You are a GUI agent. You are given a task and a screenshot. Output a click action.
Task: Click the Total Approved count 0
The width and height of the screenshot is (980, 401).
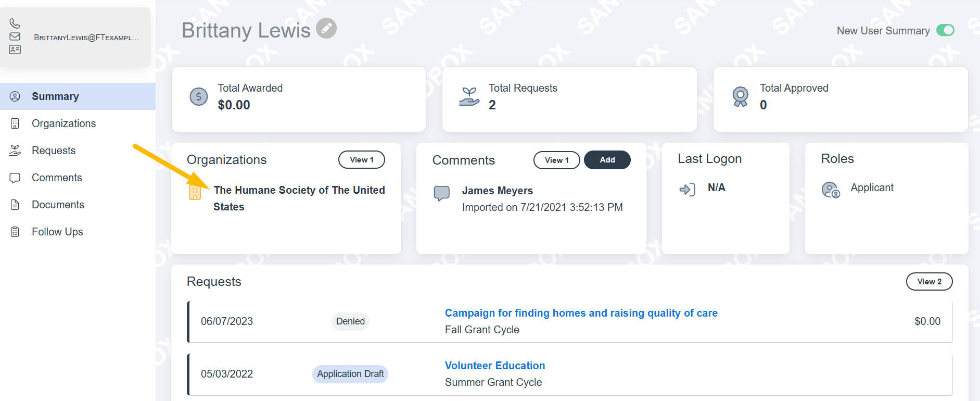763,105
